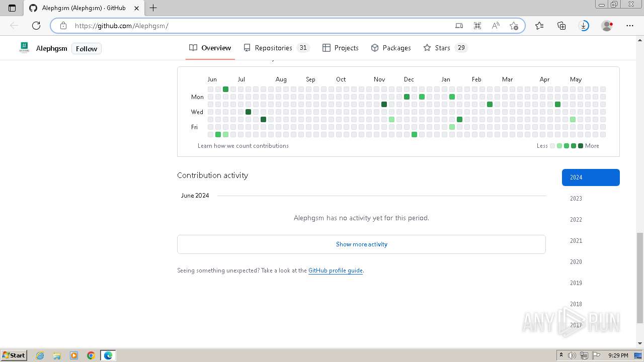Open the GitHub profile guide link
The height and width of the screenshot is (362, 644).
pyautogui.click(x=336, y=270)
